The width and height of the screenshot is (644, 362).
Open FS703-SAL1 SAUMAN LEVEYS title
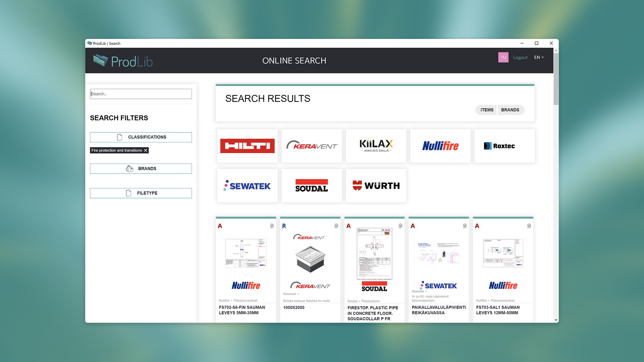[498, 310]
